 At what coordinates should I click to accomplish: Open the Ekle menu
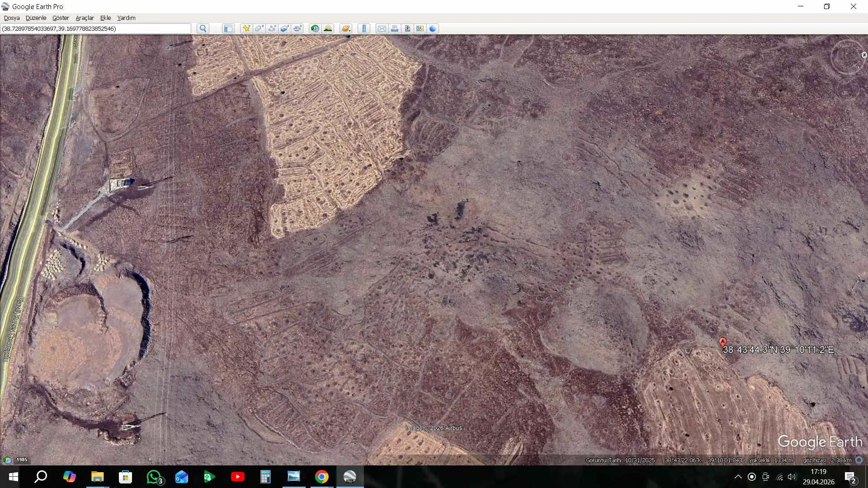click(105, 18)
